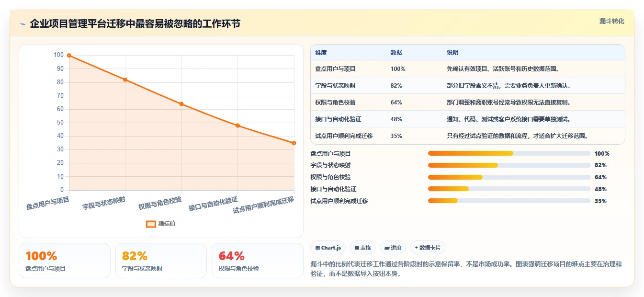Open the 82% 字段与状态映射 stat card
The image size is (644, 297).
coord(161,261)
